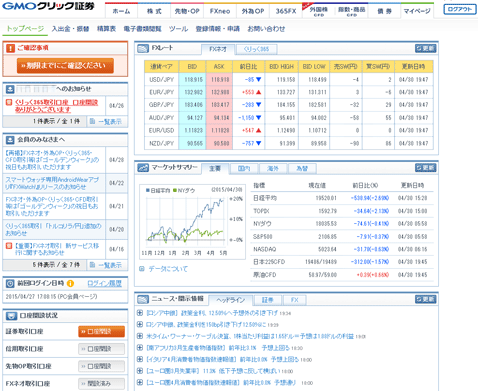Open the 365FX navigation tab
This screenshot has width=478, height=391.
(x=286, y=11)
